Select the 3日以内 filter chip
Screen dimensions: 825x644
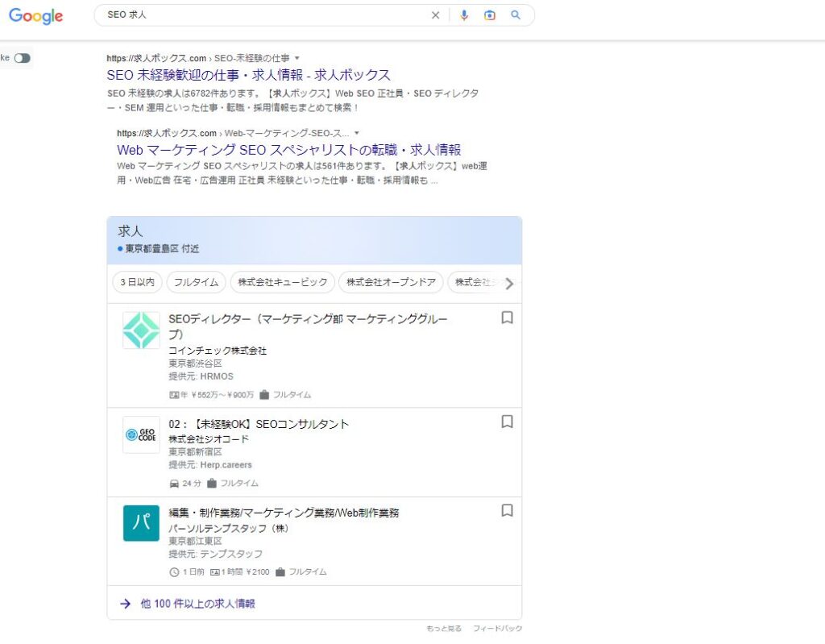(137, 282)
